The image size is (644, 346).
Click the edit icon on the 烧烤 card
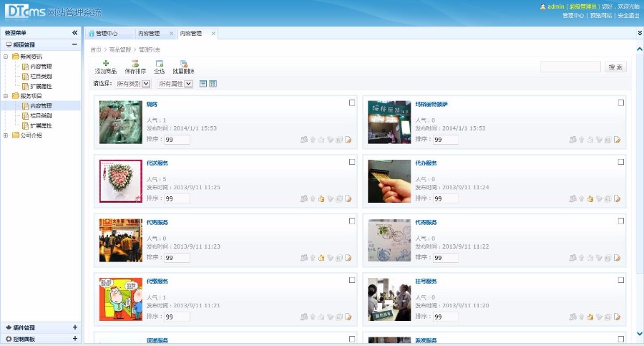348,140
